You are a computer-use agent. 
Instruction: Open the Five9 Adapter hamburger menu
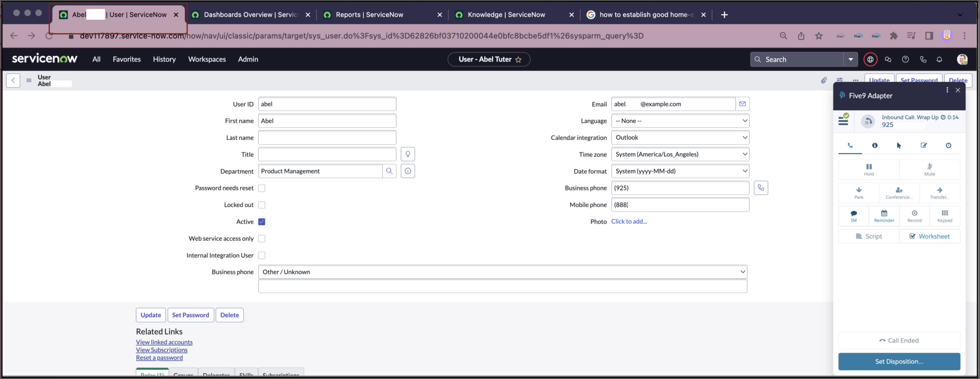tap(843, 121)
